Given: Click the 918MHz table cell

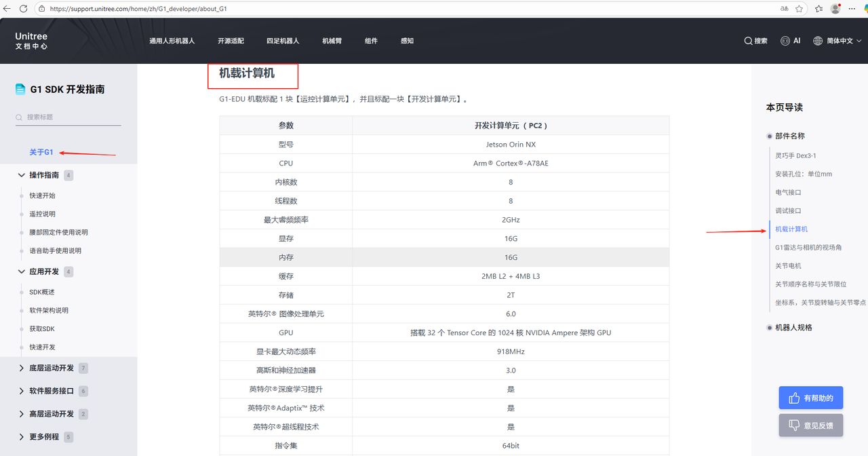Looking at the screenshot, I should (511, 351).
